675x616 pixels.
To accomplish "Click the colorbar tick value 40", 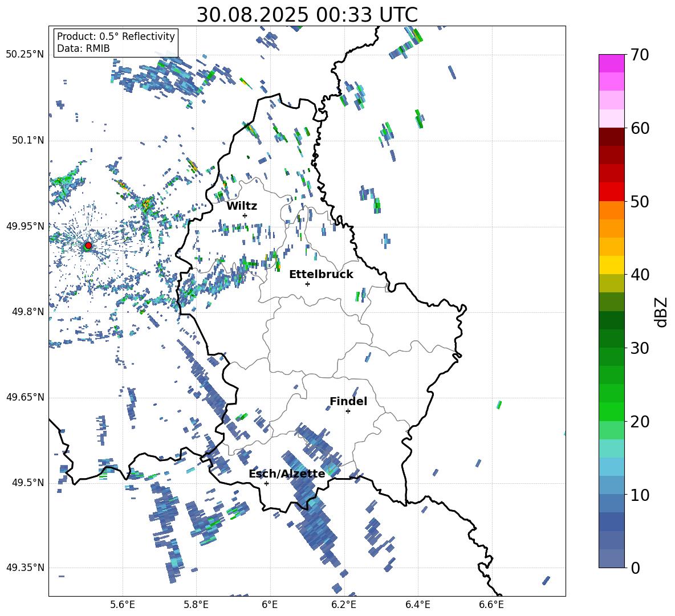I will [640, 275].
